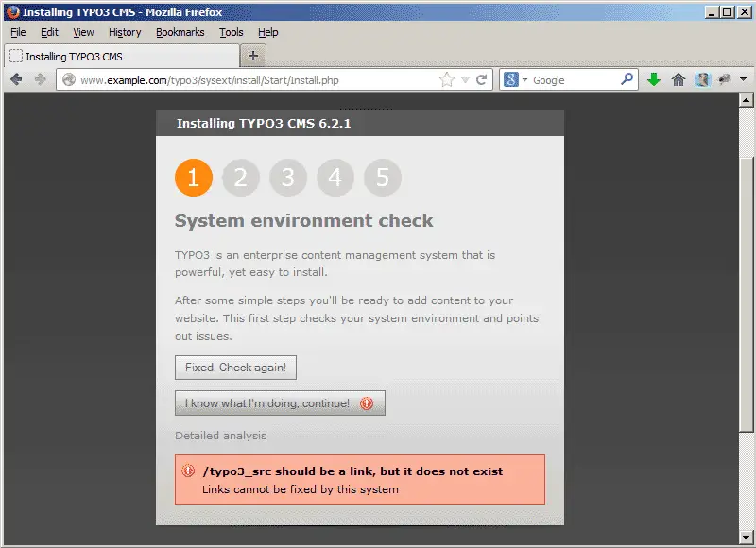Close the Firefox window

click(x=744, y=12)
